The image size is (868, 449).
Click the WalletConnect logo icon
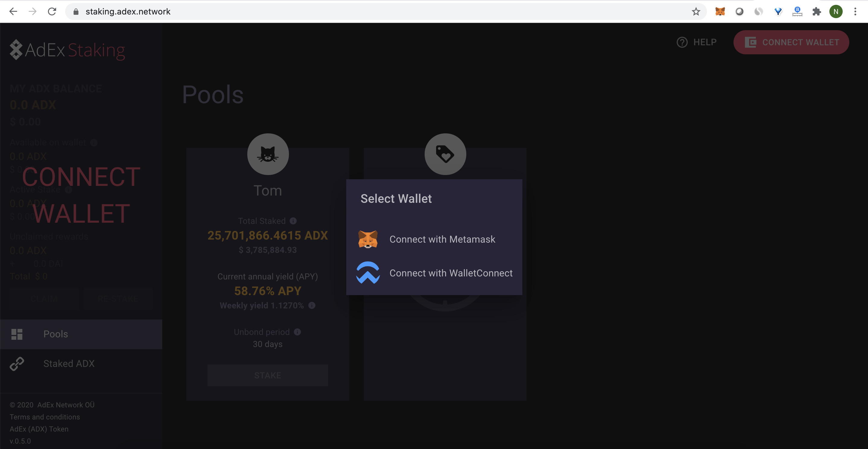pyautogui.click(x=368, y=273)
